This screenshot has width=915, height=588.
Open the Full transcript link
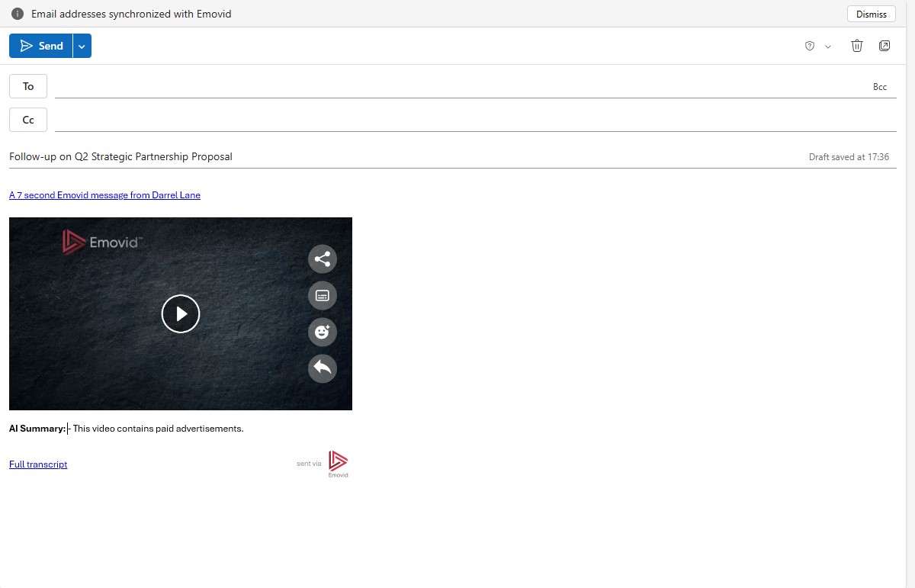(x=37, y=464)
